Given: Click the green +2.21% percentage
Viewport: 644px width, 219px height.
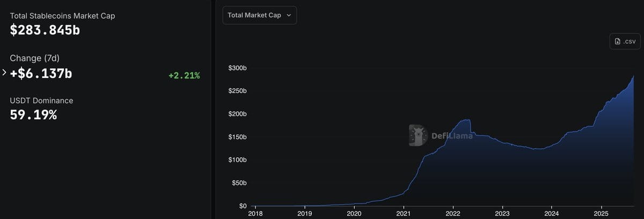Looking at the screenshot, I should click(x=184, y=76).
